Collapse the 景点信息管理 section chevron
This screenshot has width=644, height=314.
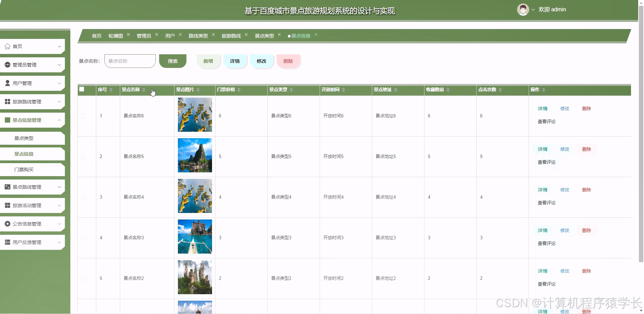[x=59, y=120]
